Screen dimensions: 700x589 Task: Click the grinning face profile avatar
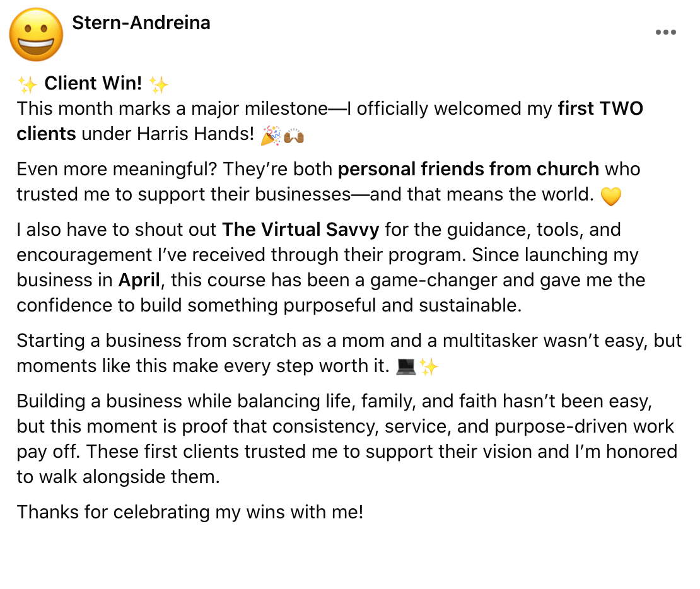[x=36, y=35]
